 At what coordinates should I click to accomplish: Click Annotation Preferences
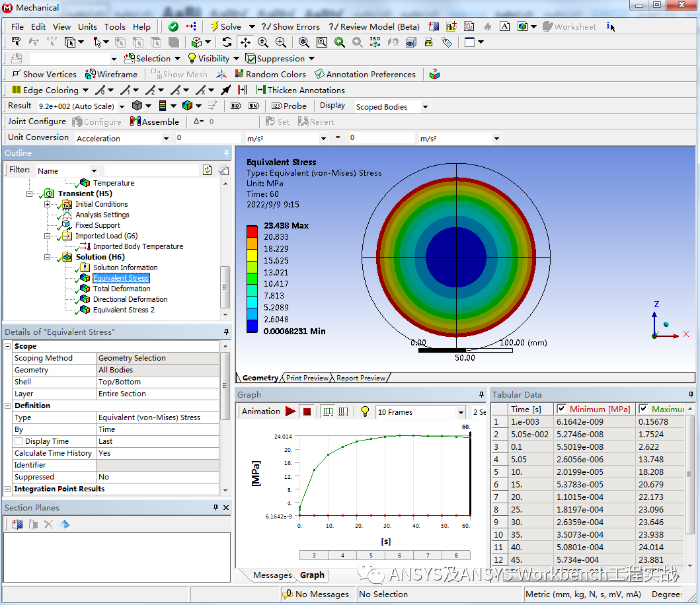[x=365, y=74]
